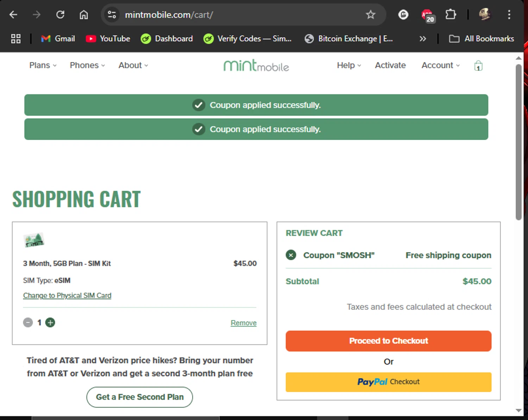The image size is (528, 420).
Task: Click the REVIEW CART heading
Action: click(x=314, y=233)
